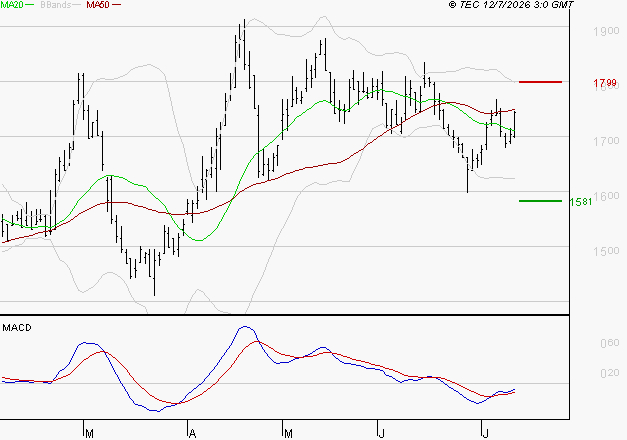Click the first M month label

coord(90,434)
